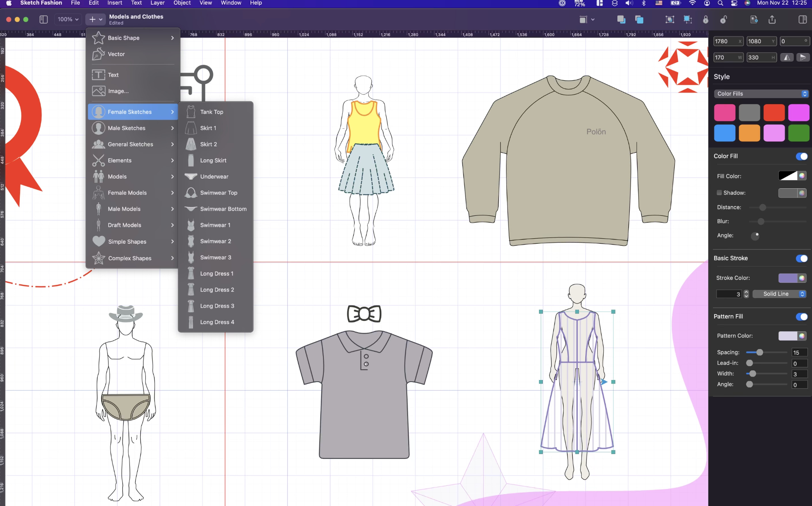This screenshot has height=506, width=812.
Task: Toggle the right inspector panel icon
Action: (x=803, y=19)
